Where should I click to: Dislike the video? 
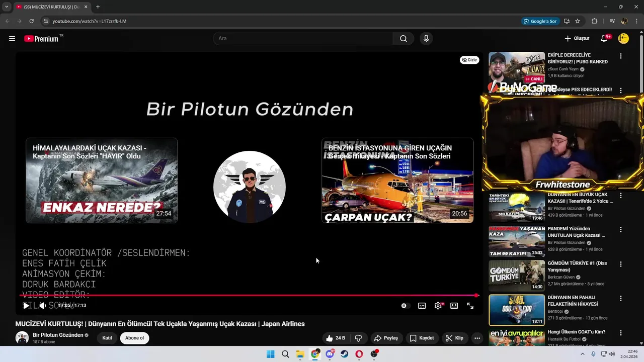(359, 338)
